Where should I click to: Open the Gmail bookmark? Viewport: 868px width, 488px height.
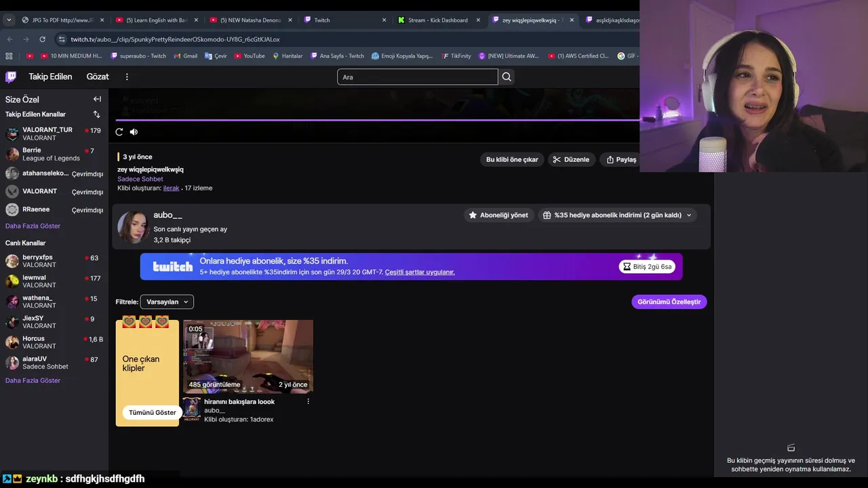tap(186, 56)
